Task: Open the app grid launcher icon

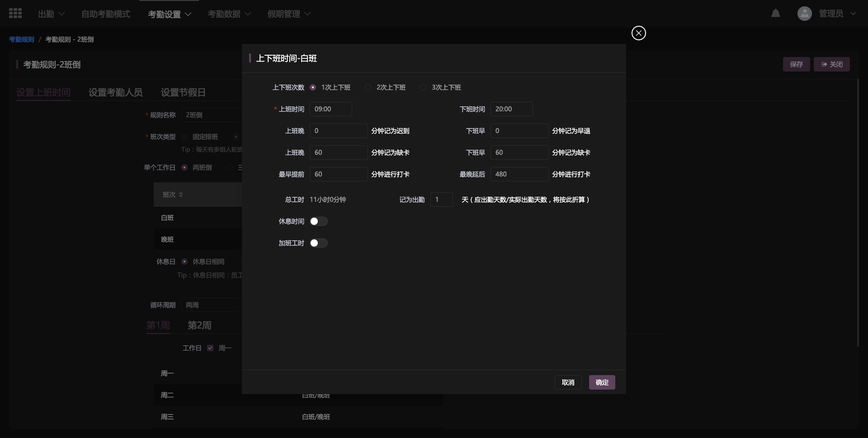Action: pyautogui.click(x=15, y=14)
